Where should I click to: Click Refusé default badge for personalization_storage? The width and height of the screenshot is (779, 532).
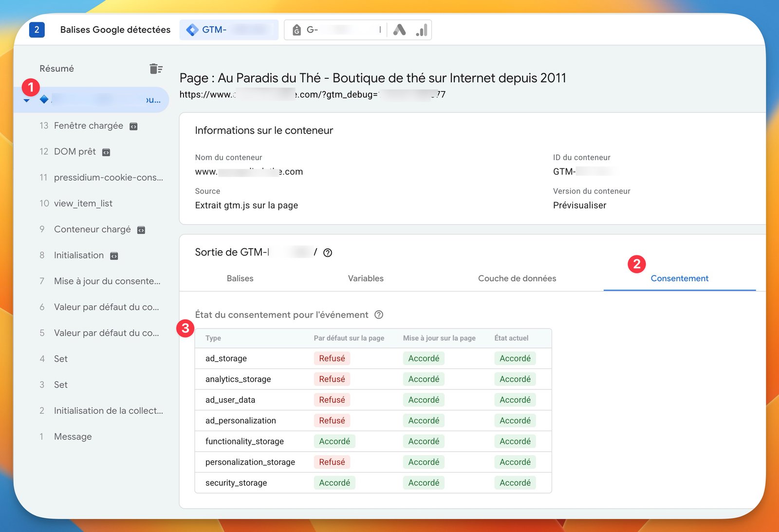pyautogui.click(x=332, y=462)
